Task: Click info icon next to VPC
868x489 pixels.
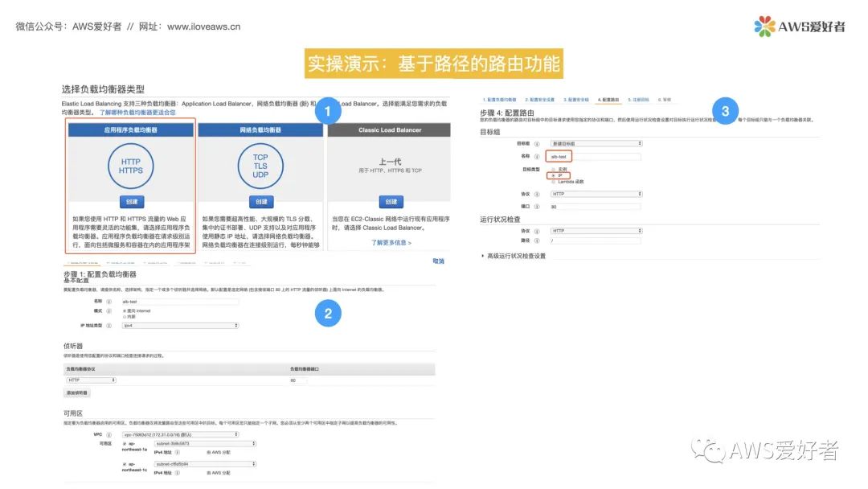Action: [x=109, y=435]
